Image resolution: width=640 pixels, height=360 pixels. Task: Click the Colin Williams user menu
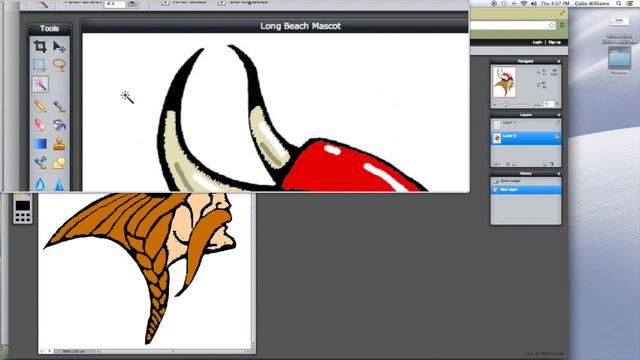point(592,3)
